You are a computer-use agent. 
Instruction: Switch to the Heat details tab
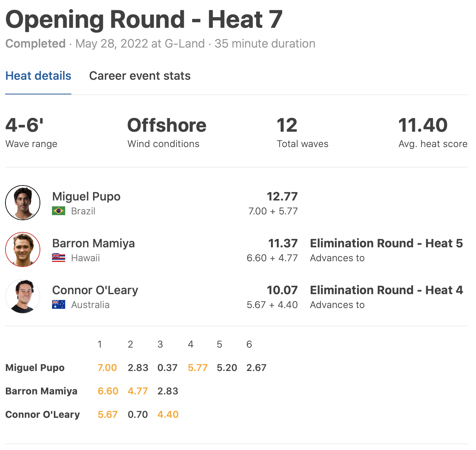(x=38, y=76)
